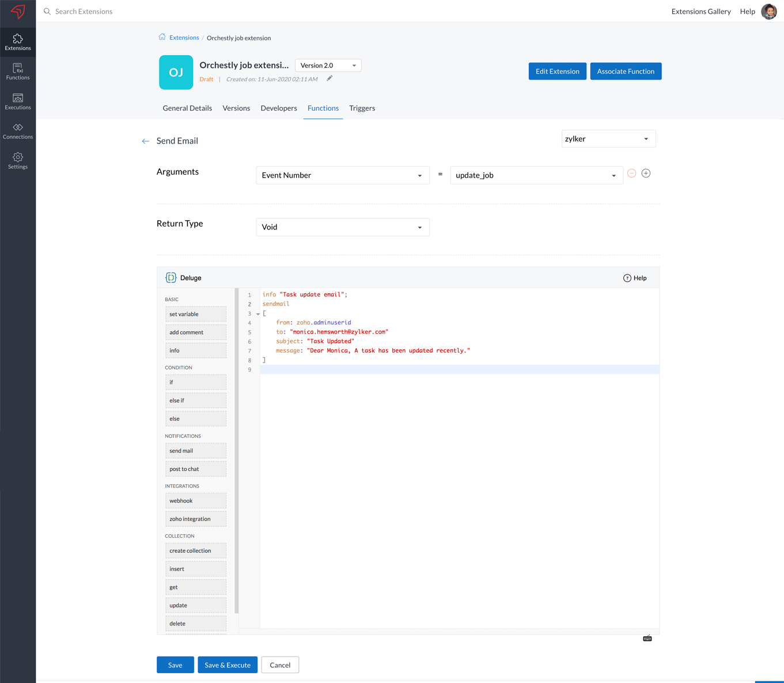Screen dimensions: 784x683
Task: Open the zylker organization dropdown
Action: [609, 139]
